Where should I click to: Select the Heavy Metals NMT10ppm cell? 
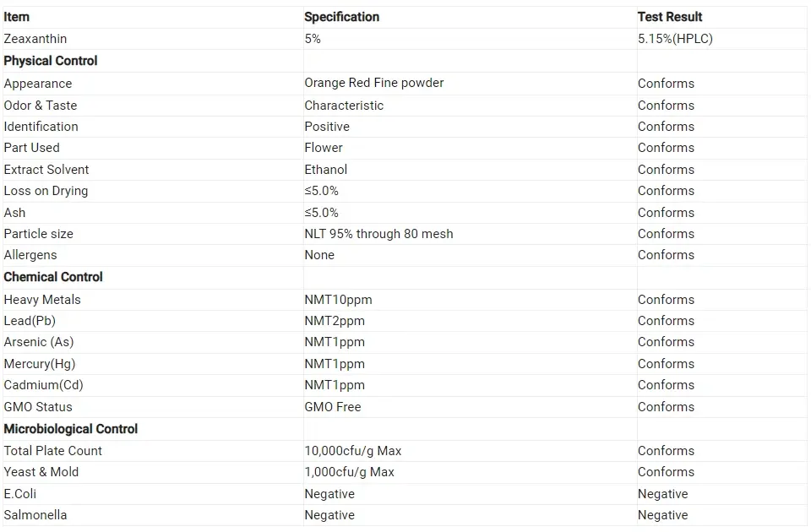pos(338,300)
